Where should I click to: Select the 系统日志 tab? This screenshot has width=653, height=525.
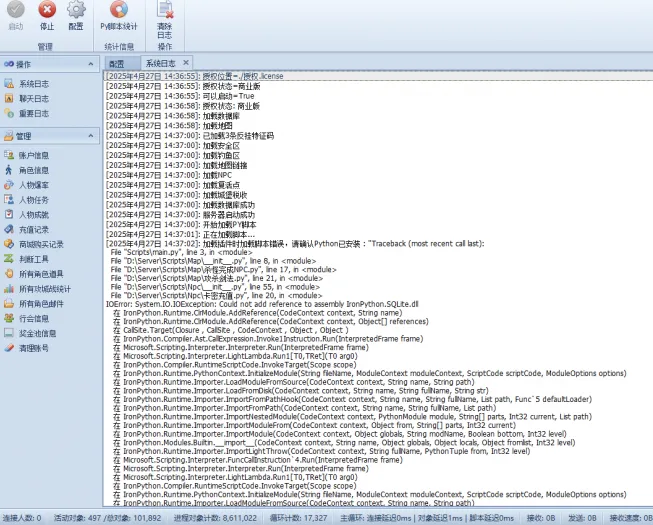click(161, 63)
